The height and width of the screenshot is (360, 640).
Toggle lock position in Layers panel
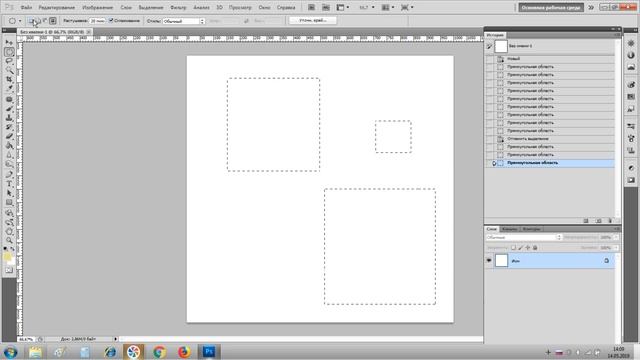(x=528, y=248)
